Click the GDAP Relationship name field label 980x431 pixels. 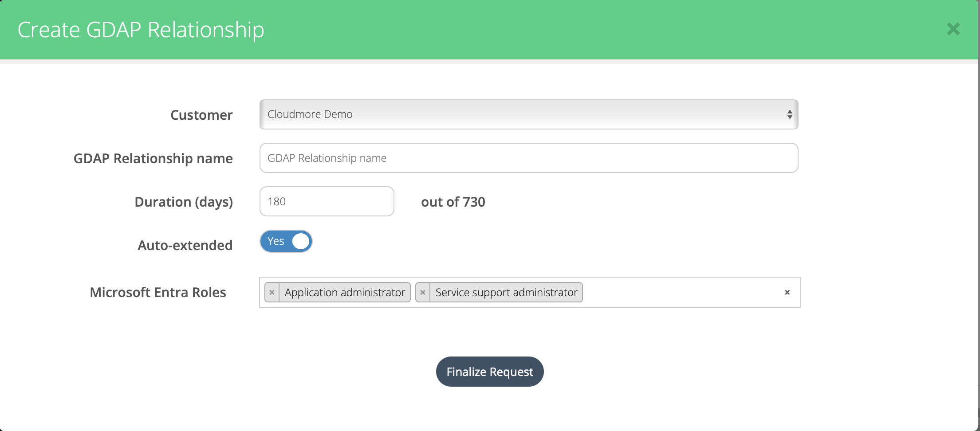[153, 158]
